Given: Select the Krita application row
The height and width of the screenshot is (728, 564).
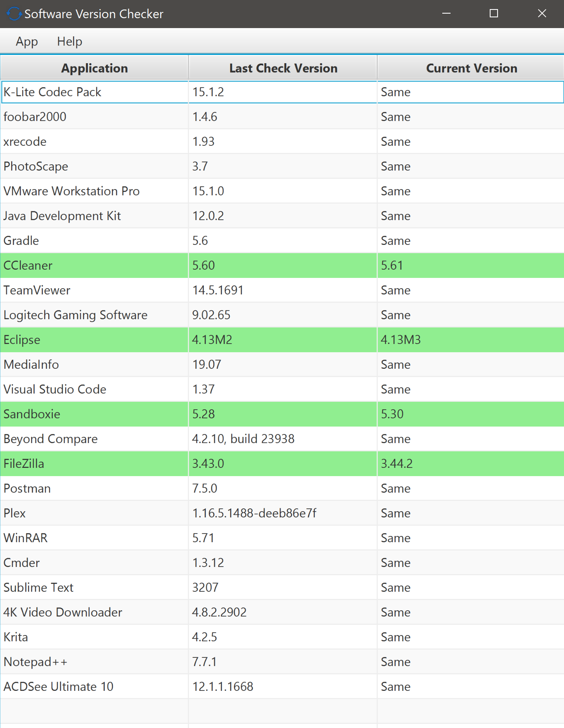Looking at the screenshot, I should click(282, 637).
